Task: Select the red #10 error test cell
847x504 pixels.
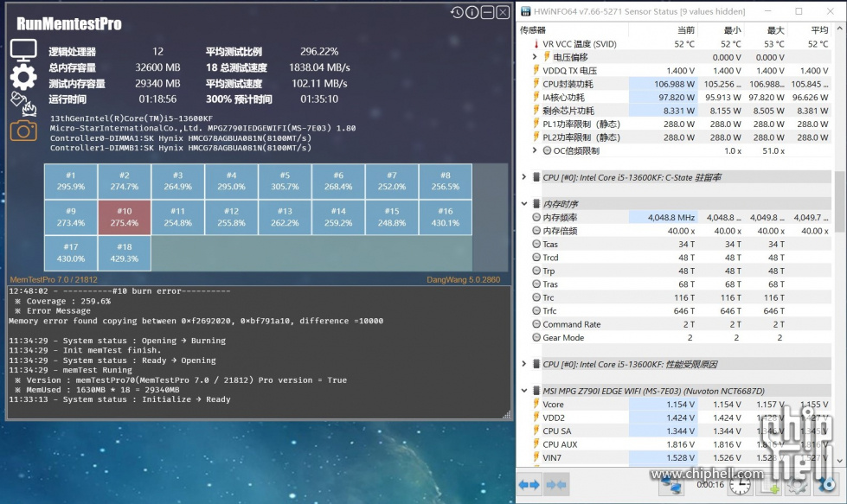Action: (x=125, y=217)
